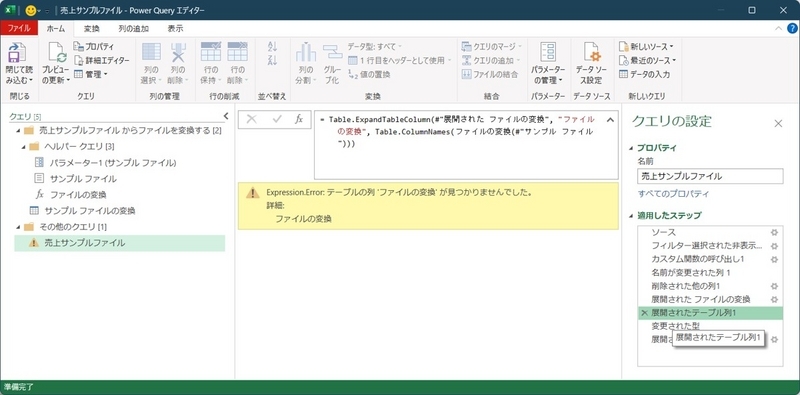The image size is (800, 395).
Task: Click Remove Columns (列の削除) icon
Action: [178, 52]
